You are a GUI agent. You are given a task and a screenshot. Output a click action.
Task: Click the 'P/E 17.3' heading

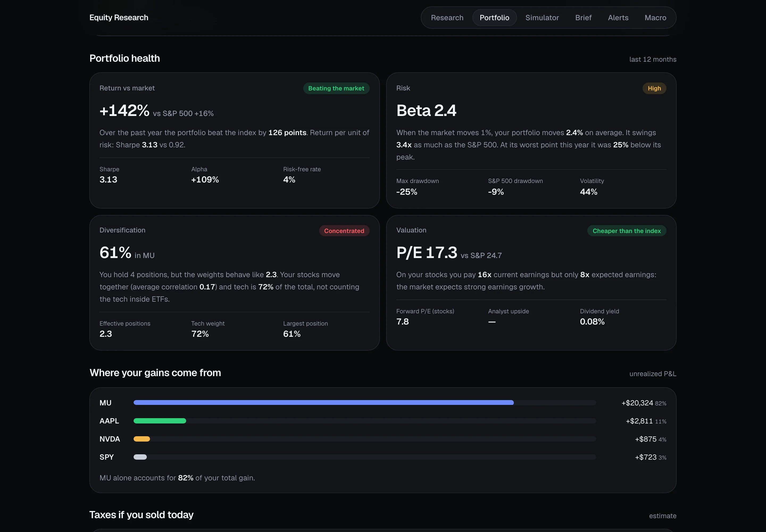point(427,252)
